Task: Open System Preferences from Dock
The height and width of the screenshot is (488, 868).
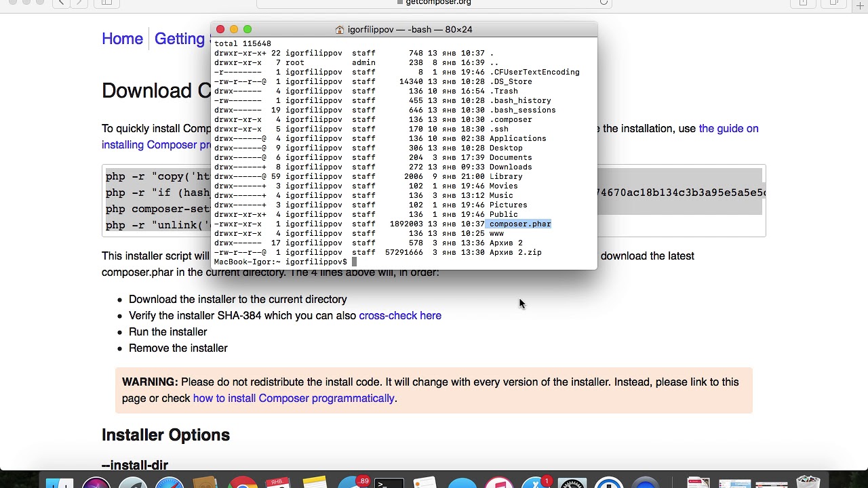Action: pyautogui.click(x=572, y=483)
